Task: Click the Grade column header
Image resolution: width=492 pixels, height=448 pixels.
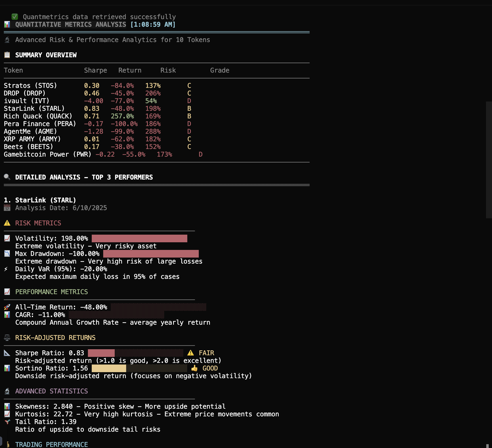Action: 220,70
